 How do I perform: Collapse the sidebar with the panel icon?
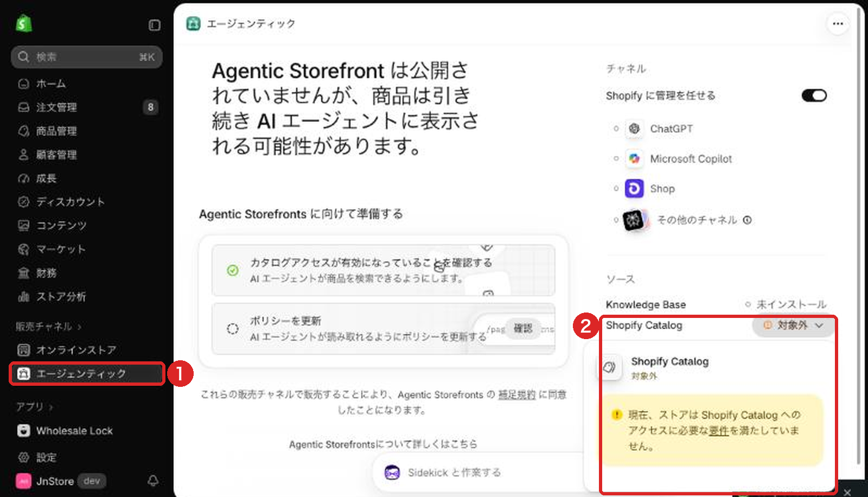coord(155,25)
